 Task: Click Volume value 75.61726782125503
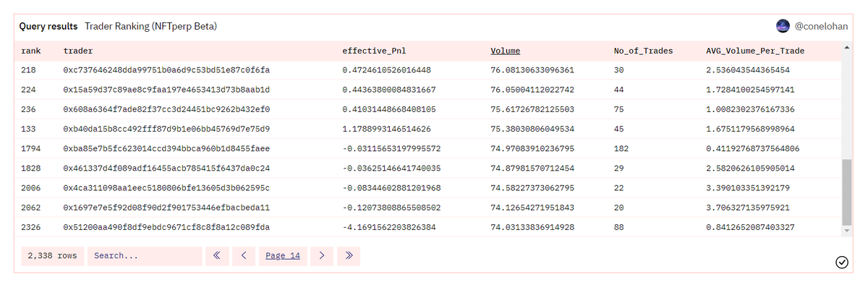pyautogui.click(x=532, y=109)
